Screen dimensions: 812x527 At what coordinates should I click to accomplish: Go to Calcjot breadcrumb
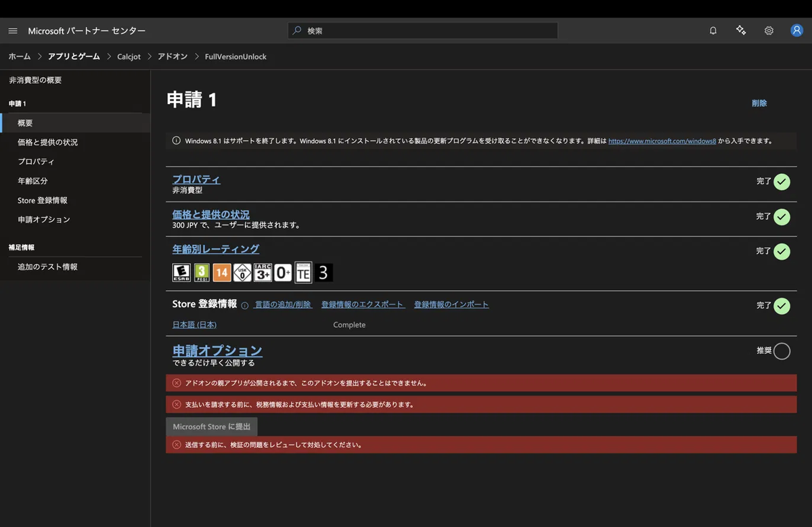[129, 57]
